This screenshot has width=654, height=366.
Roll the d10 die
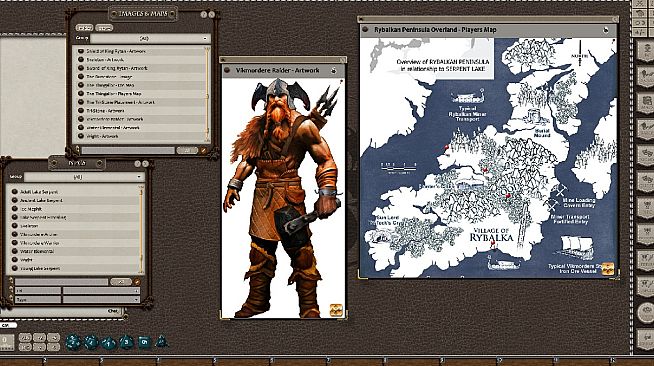109,343
